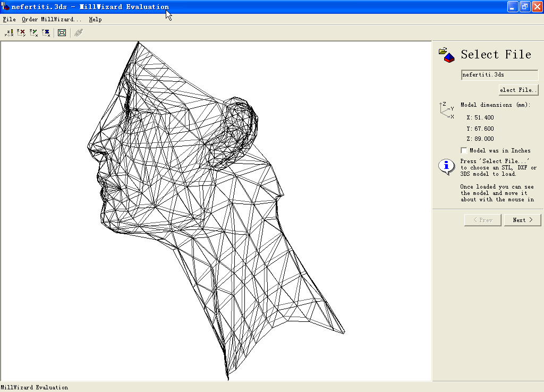Click the Select File folder-and-model icon
544x392 pixels.
tap(446, 55)
